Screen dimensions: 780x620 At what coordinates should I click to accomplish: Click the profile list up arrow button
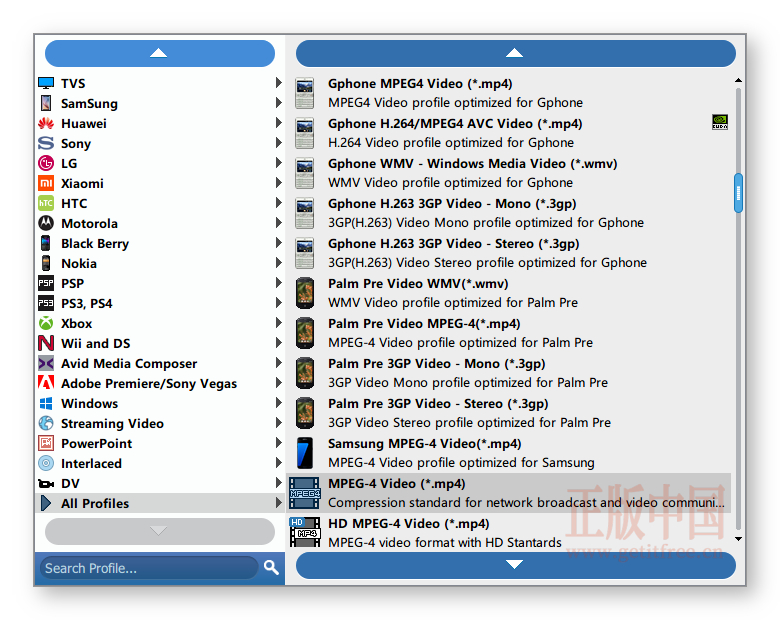(515, 53)
